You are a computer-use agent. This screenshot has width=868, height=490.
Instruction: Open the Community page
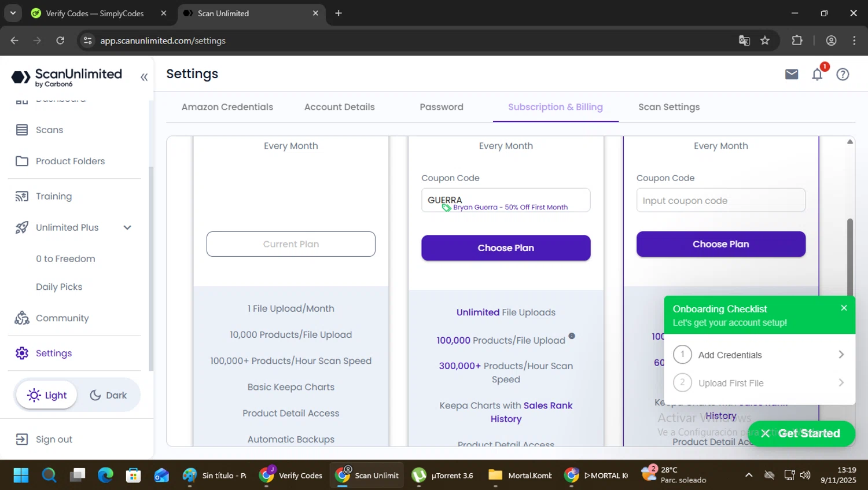[x=52, y=318]
